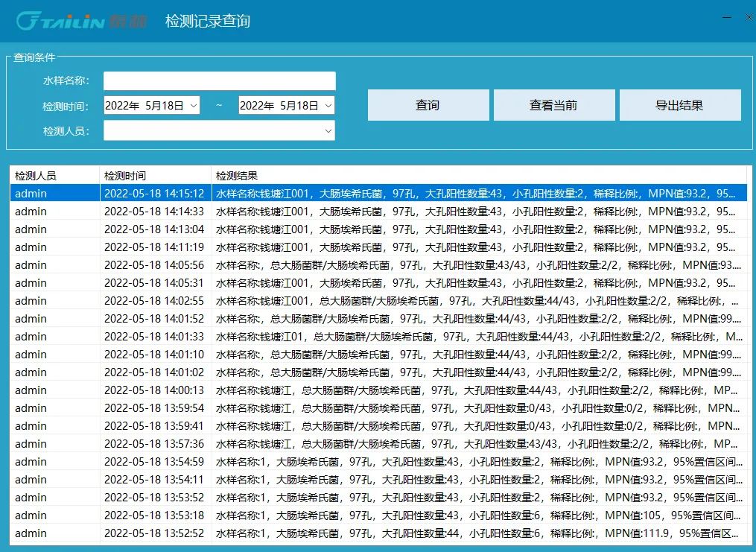Click the 查看当前 button
Viewport: 756px width, 552px height.
pos(553,105)
